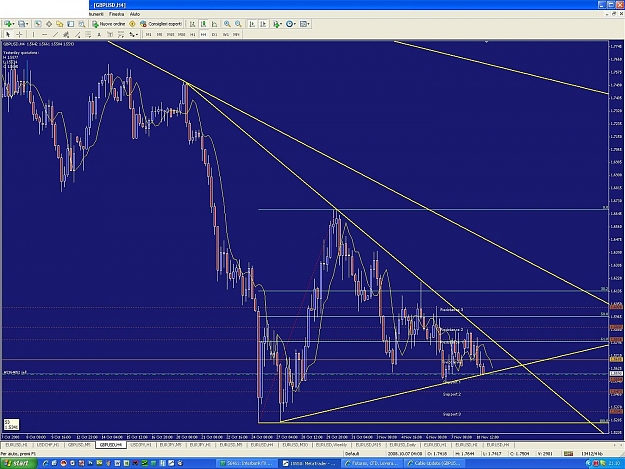Screen dimensions: 625x469
Task: Toggle the Consiglieri esperti button
Action: point(161,24)
